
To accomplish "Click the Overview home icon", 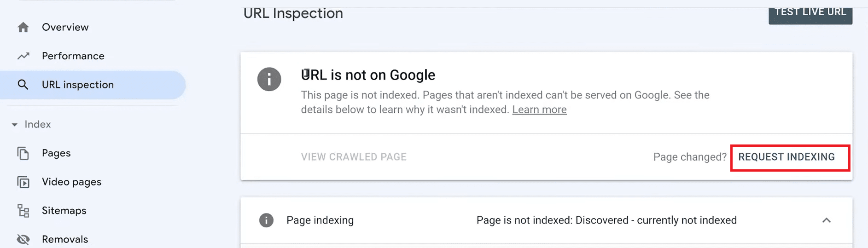I will click(23, 28).
